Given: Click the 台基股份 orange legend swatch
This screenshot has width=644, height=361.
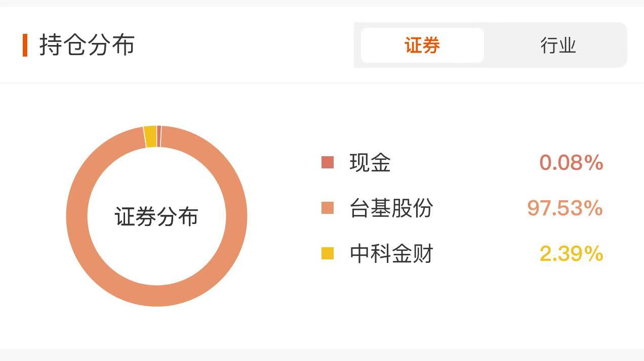Looking at the screenshot, I should pyautogui.click(x=328, y=208).
